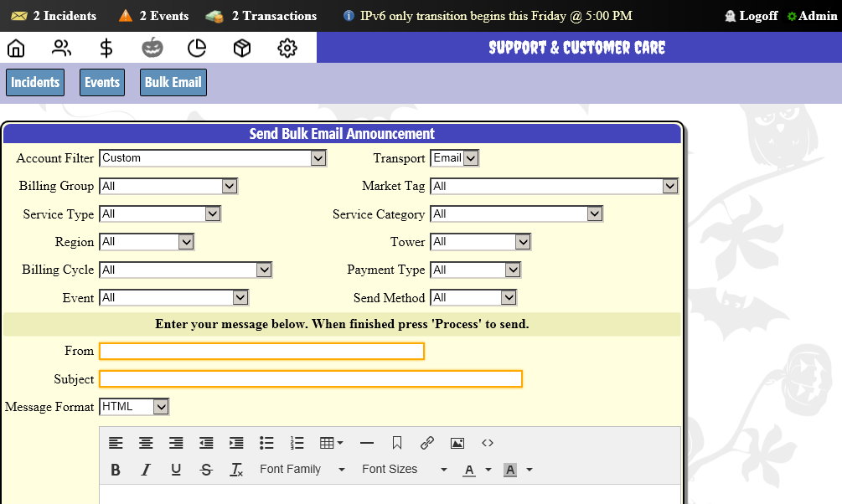Open the home dashboard icon

click(x=16, y=48)
